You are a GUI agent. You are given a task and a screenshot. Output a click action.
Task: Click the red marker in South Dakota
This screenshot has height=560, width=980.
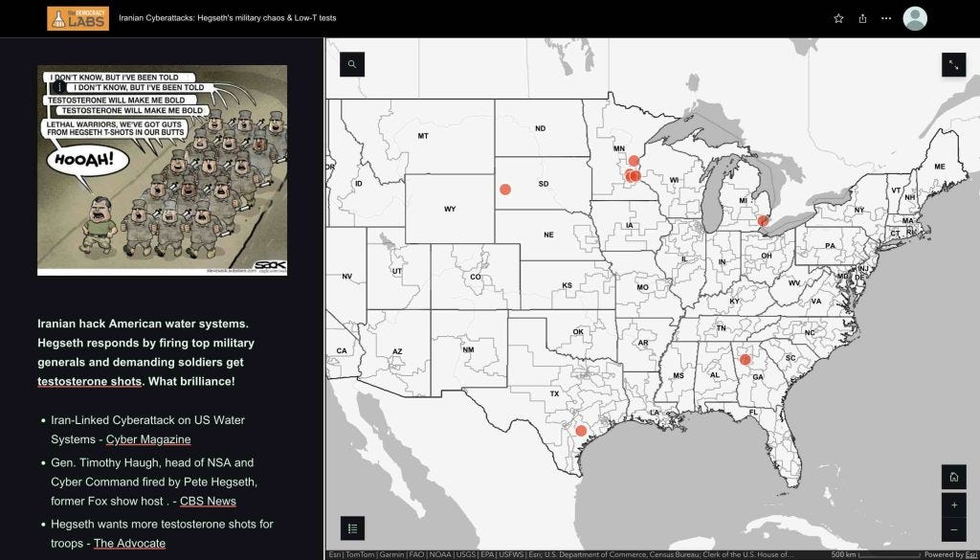pyautogui.click(x=505, y=190)
